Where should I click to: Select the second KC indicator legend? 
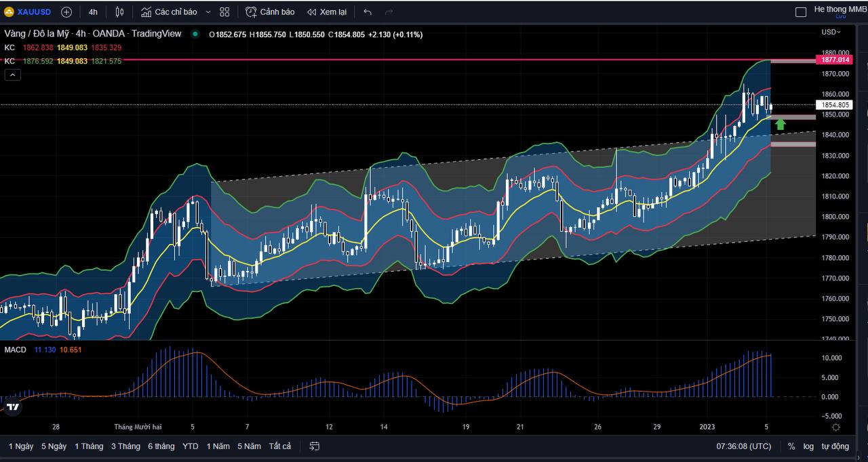click(x=9, y=61)
